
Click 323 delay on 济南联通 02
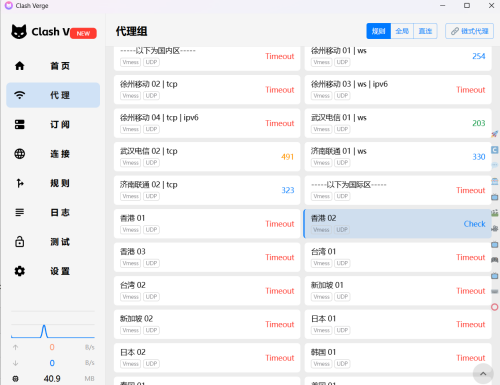coord(288,190)
